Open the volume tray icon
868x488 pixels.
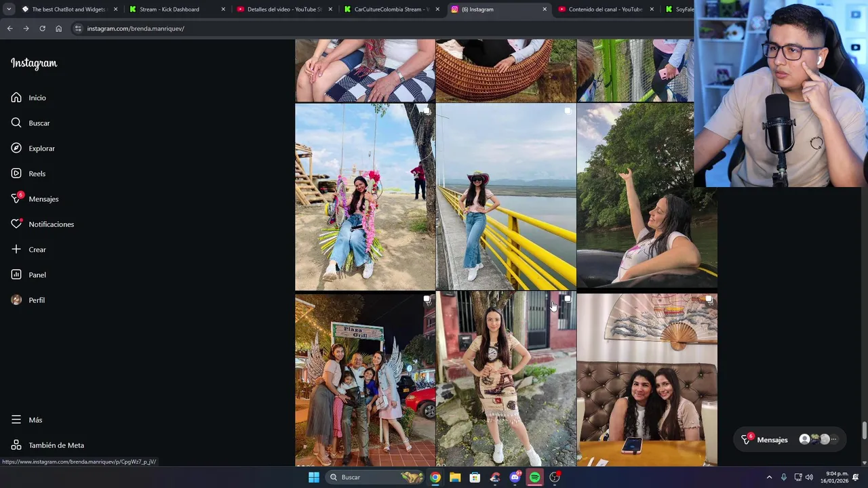click(x=809, y=477)
